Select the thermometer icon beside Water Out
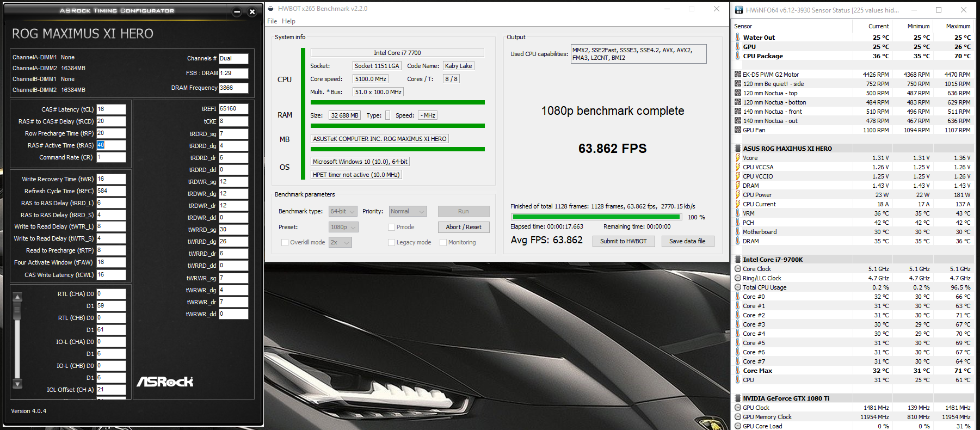The image size is (980, 430). (738, 37)
